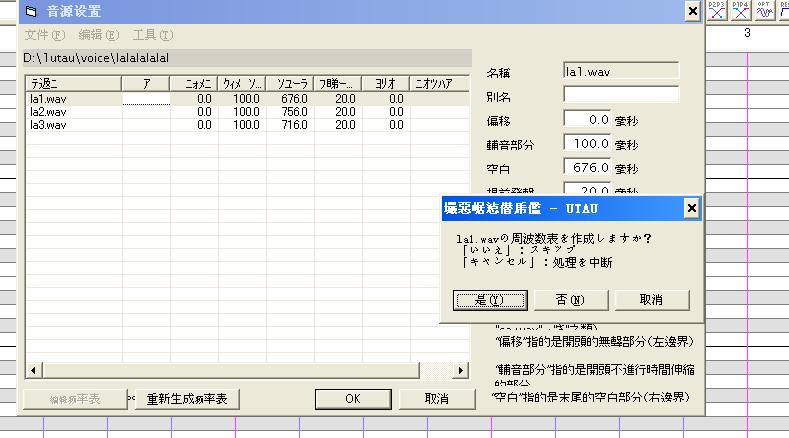
Task: Click 取消 in the UTAU dialog
Action: 652,300
